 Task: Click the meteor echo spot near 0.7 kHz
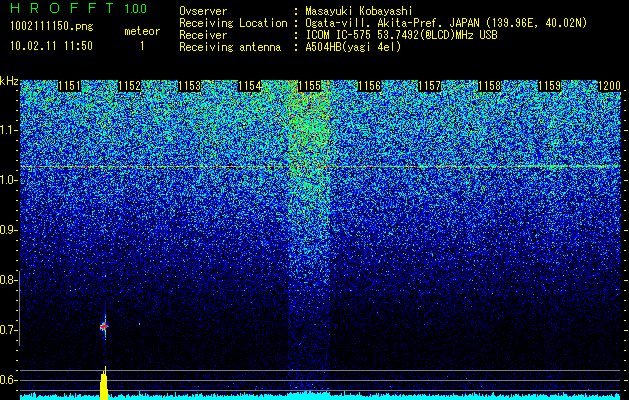pos(104,327)
